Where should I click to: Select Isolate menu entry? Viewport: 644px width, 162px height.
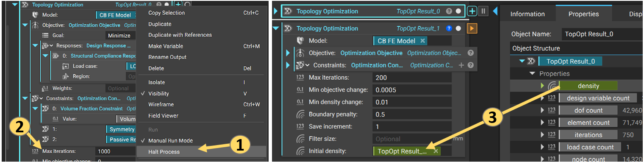coord(156,82)
